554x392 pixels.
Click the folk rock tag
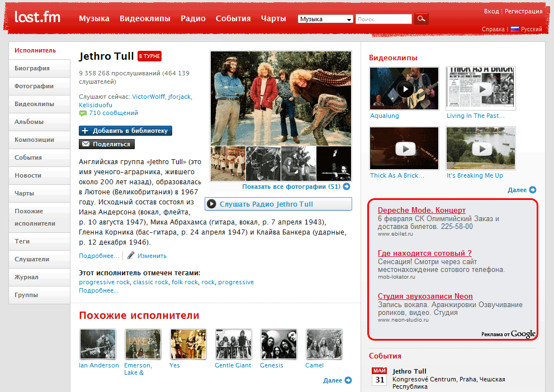click(x=185, y=282)
